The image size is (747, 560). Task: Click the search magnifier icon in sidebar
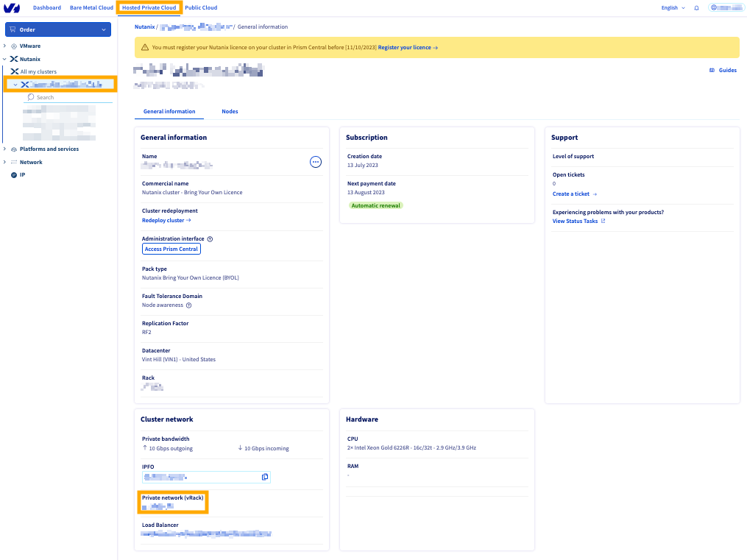[31, 97]
